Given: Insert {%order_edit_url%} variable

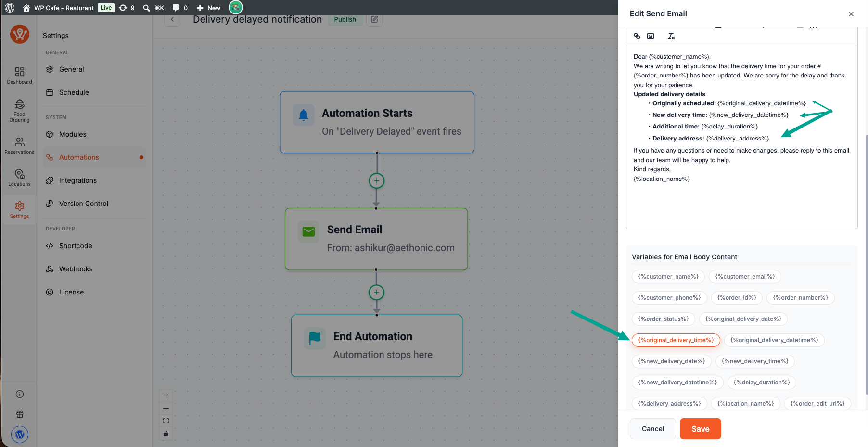Looking at the screenshot, I should point(817,404).
